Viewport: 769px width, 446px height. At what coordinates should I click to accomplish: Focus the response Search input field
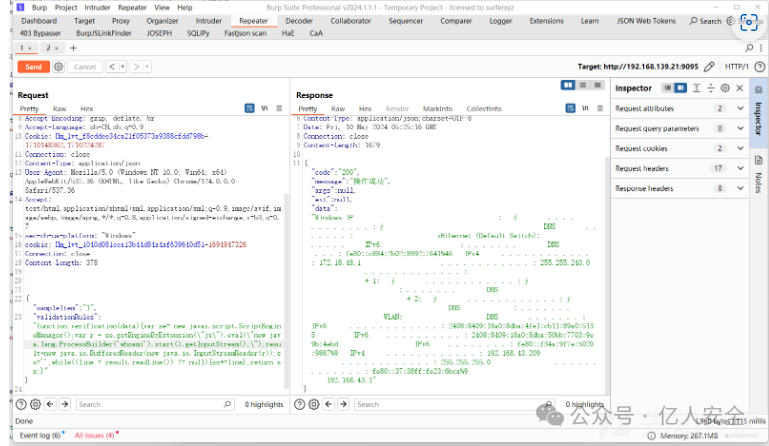pyautogui.click(x=455, y=404)
